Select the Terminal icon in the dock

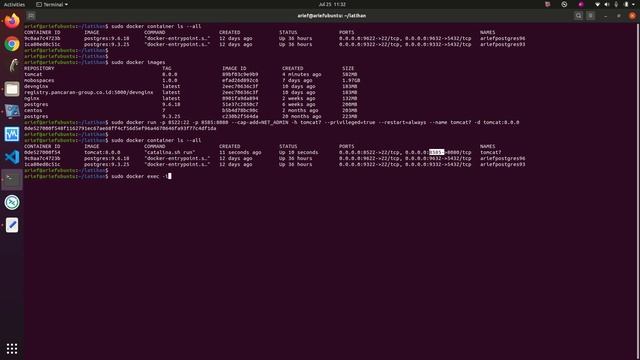tap(12, 180)
